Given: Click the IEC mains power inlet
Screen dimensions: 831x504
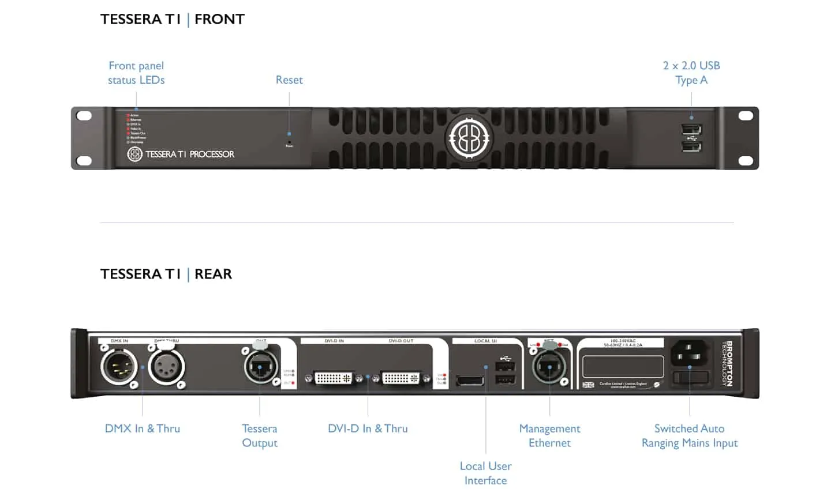Looking at the screenshot, I should [690, 352].
